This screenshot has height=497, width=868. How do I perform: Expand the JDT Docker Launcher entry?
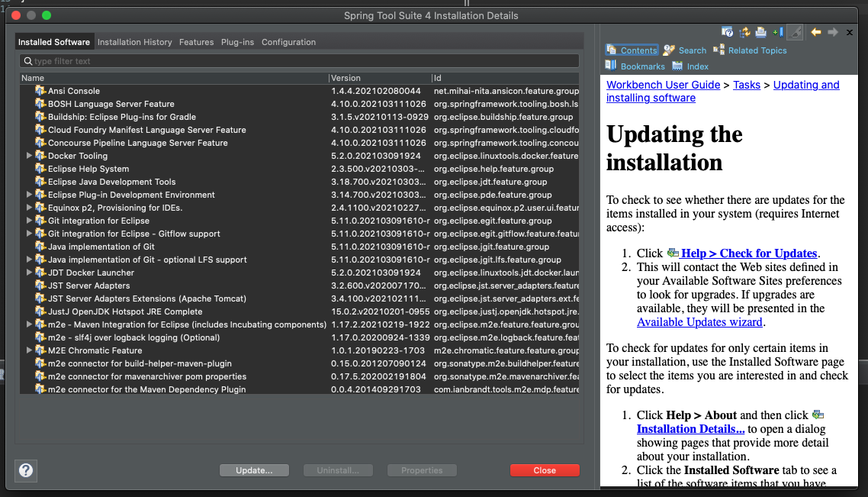coord(29,273)
